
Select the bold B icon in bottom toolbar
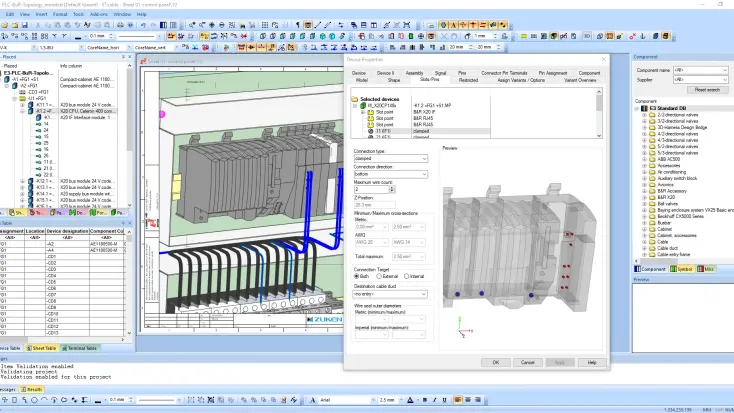425,400
